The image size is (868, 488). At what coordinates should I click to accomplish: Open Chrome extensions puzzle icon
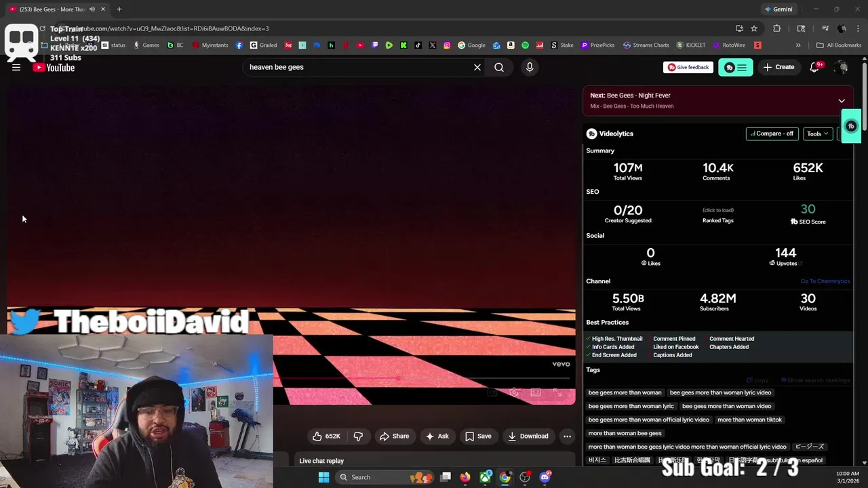pos(777,28)
